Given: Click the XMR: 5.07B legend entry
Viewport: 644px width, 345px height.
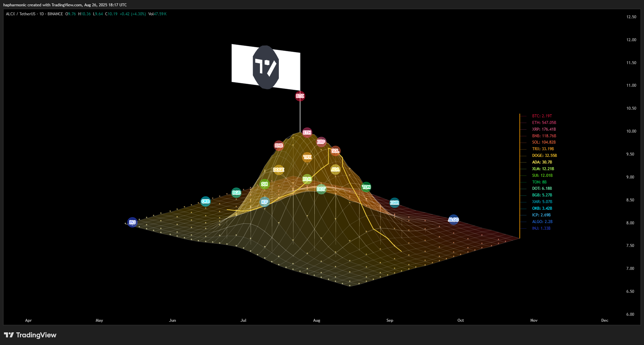Looking at the screenshot, I should pos(542,202).
